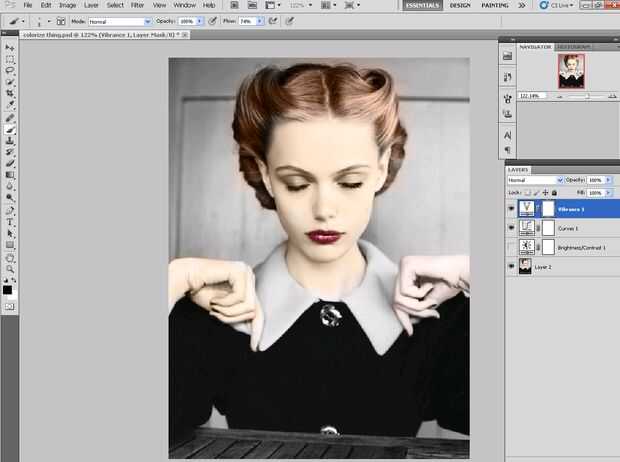620x462 pixels.
Task: Click the Mini Bridge icon
Action: pos(252,5)
